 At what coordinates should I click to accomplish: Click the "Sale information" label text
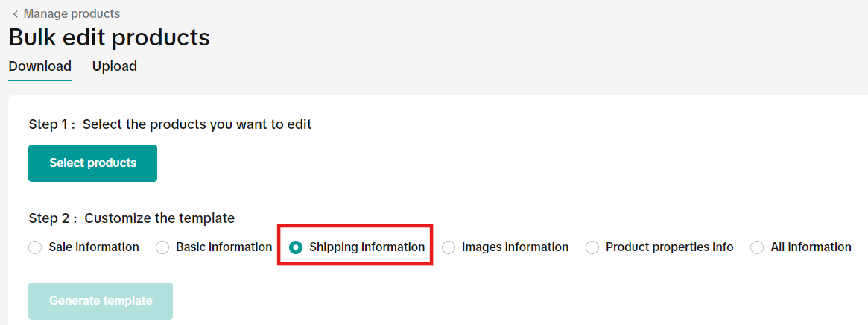tap(94, 247)
